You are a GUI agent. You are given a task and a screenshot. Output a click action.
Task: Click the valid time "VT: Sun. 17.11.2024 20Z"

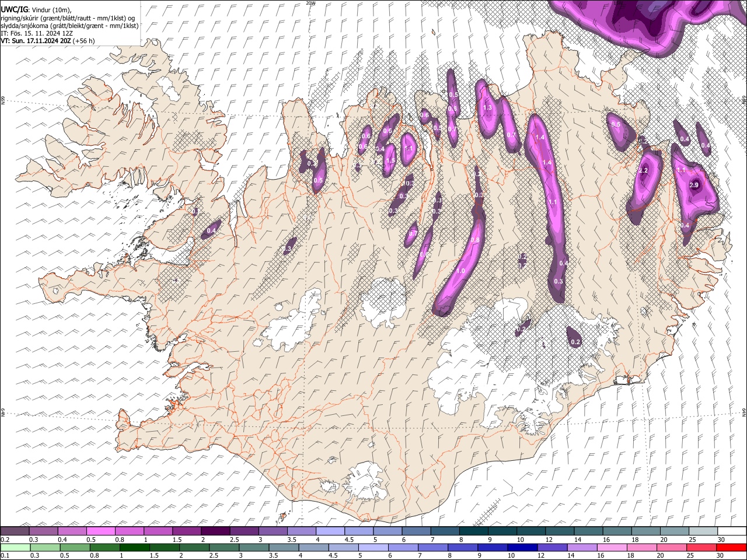coord(36,41)
